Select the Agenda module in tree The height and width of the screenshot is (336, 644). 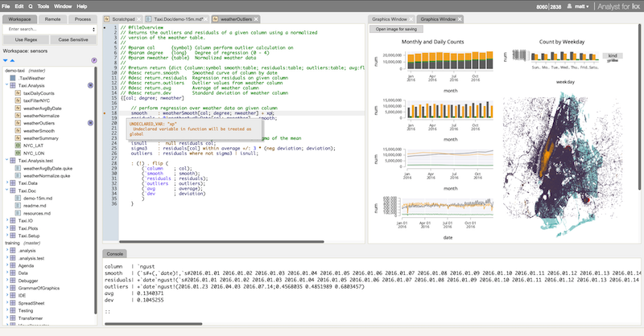[26, 266]
